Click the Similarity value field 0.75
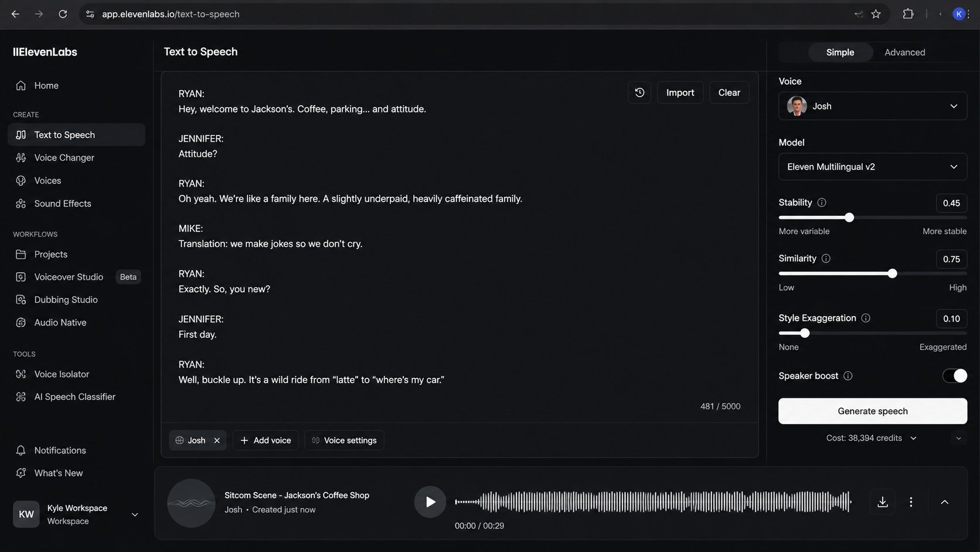 coord(951,259)
